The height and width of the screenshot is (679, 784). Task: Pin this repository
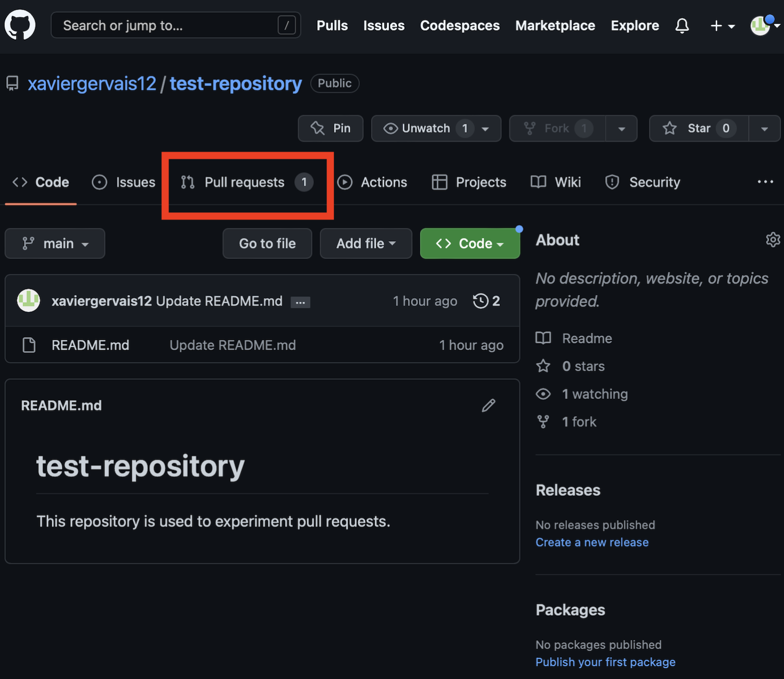tap(331, 128)
